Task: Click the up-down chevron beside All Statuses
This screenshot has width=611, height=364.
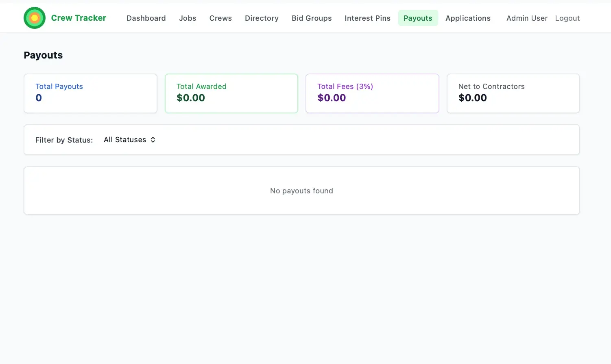Action: tap(153, 140)
